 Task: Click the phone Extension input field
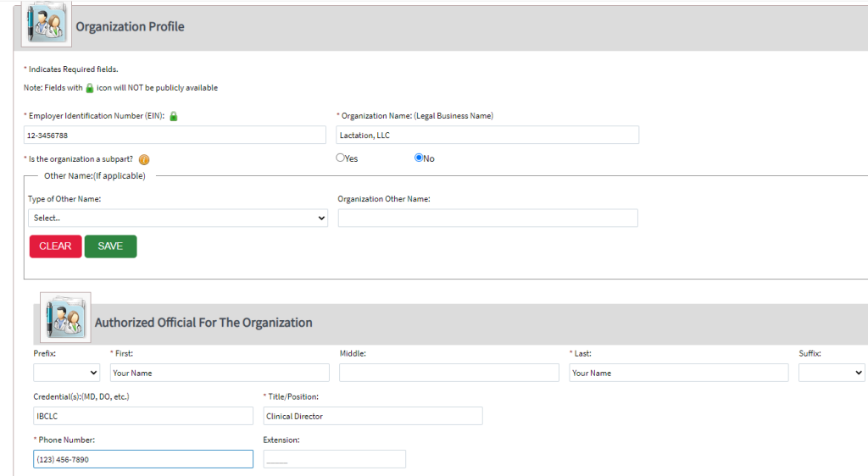pyautogui.click(x=335, y=459)
